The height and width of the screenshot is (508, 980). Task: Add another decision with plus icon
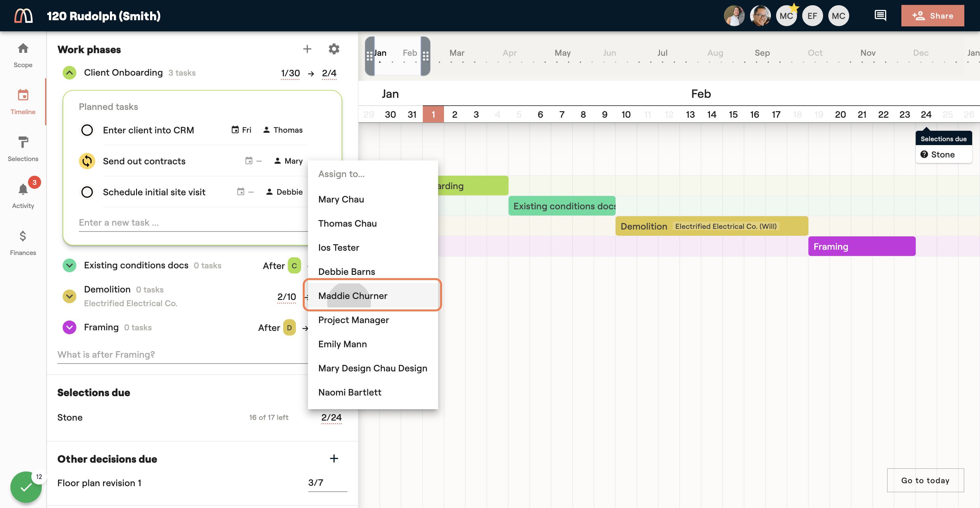pyautogui.click(x=334, y=458)
